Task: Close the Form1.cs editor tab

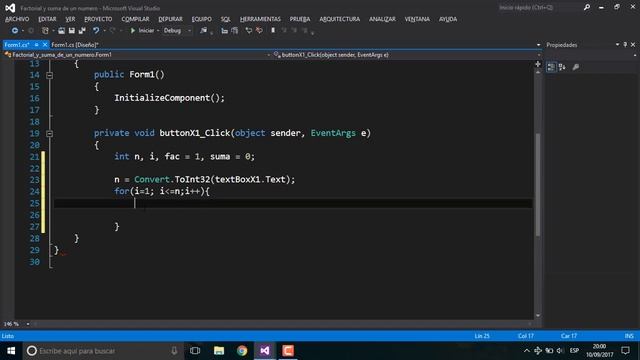Action: (x=45, y=45)
